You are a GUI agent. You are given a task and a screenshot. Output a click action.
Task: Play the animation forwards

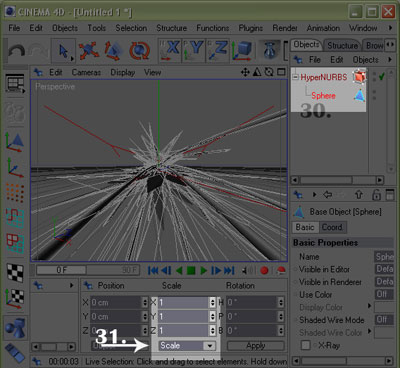203,270
